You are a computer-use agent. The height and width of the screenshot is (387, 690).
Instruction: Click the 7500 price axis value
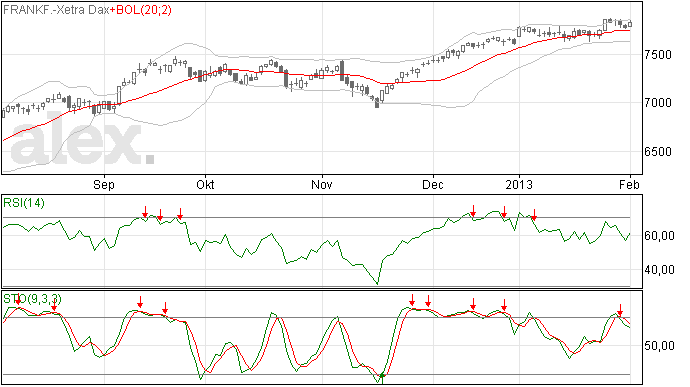tap(658, 55)
